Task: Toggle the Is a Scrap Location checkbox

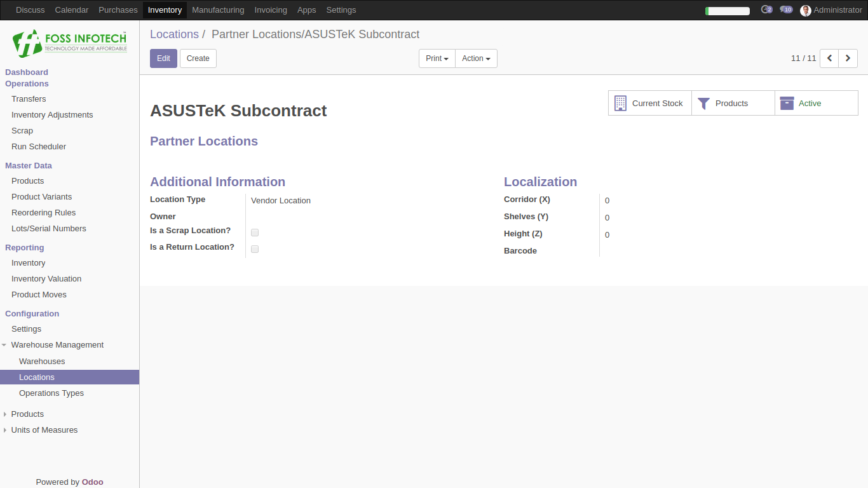Action: (255, 233)
